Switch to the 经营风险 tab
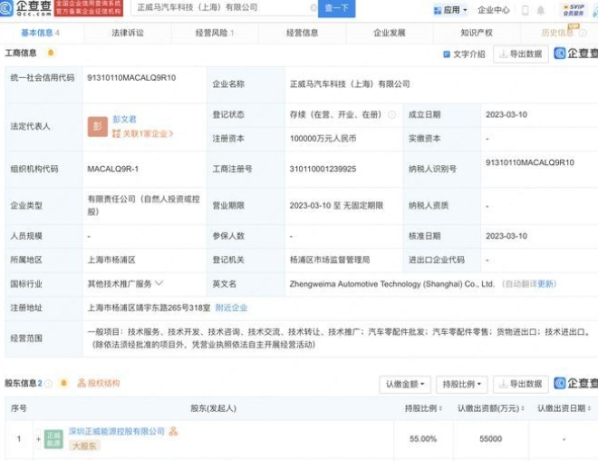Viewport: 598px width, 461px height. coord(215,33)
